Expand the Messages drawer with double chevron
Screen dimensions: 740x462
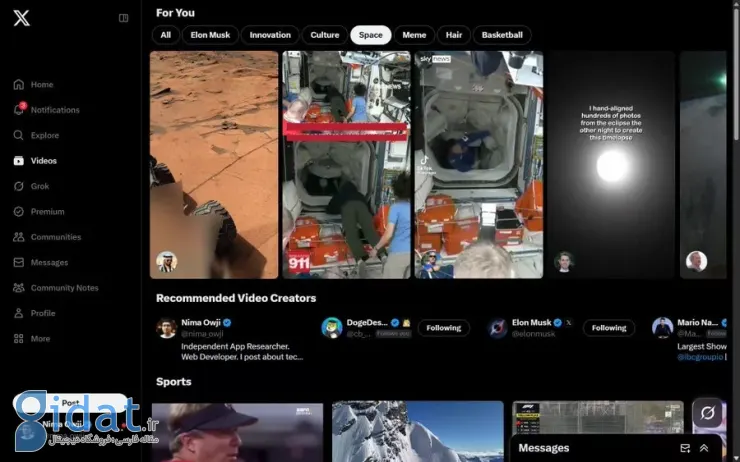pyautogui.click(x=704, y=448)
